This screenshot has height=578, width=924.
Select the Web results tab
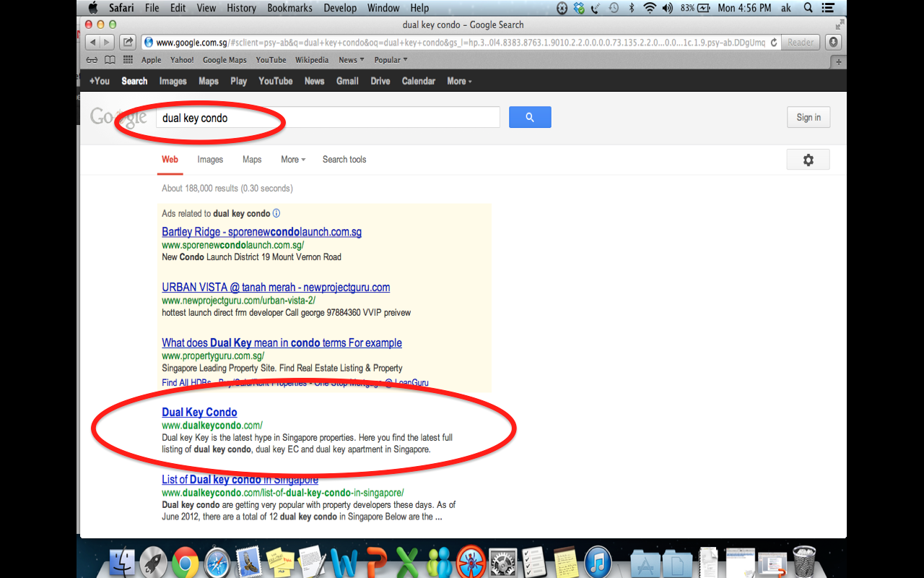(170, 160)
